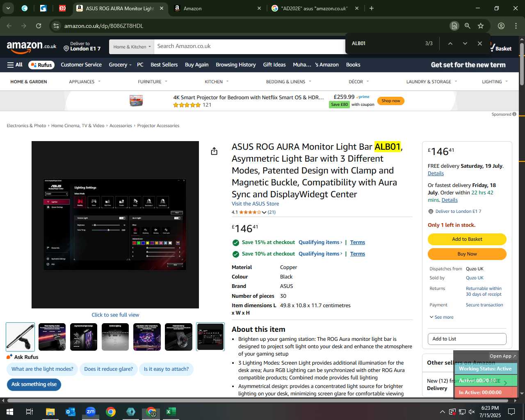
Task: Open Windows Start menu
Action: (x=10, y=412)
